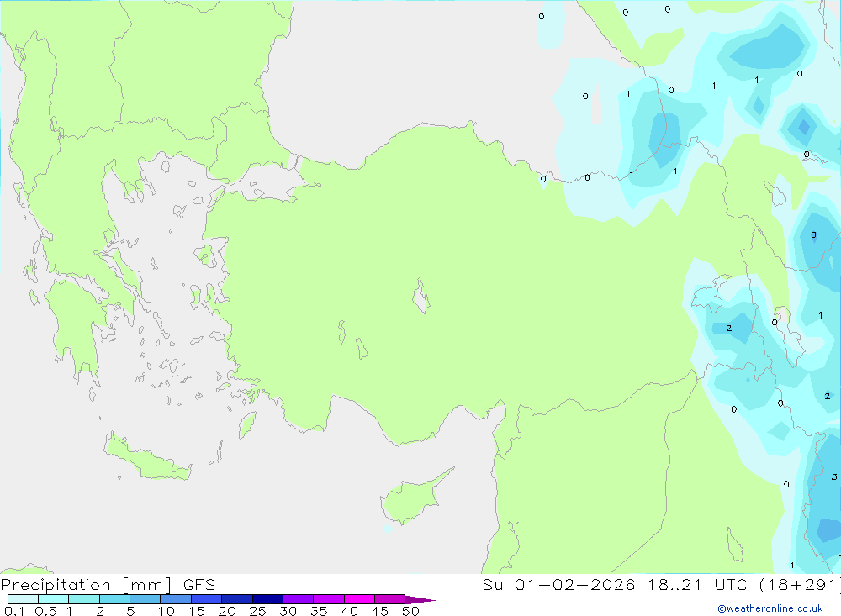Pick the 25–30 mm navy legend swatch
This screenshot has height=616, width=841.
tap(267, 599)
